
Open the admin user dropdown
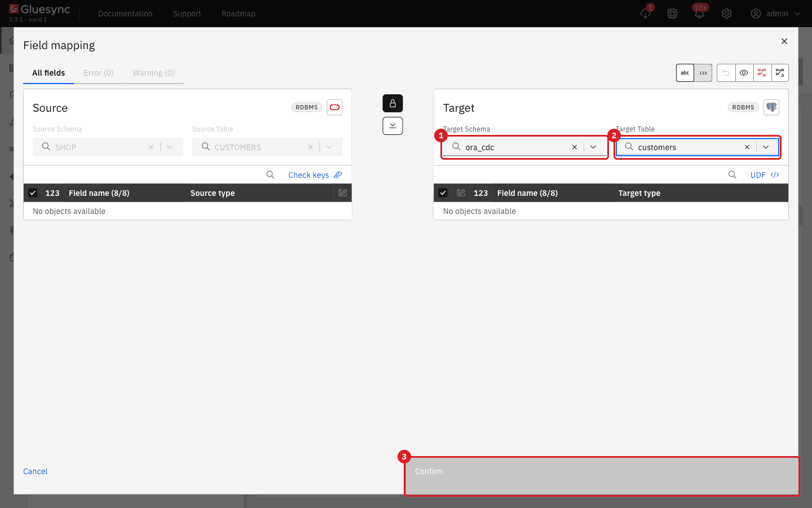tap(775, 14)
